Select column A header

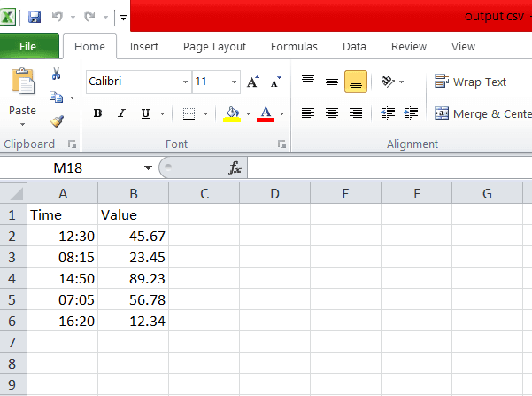(x=63, y=194)
